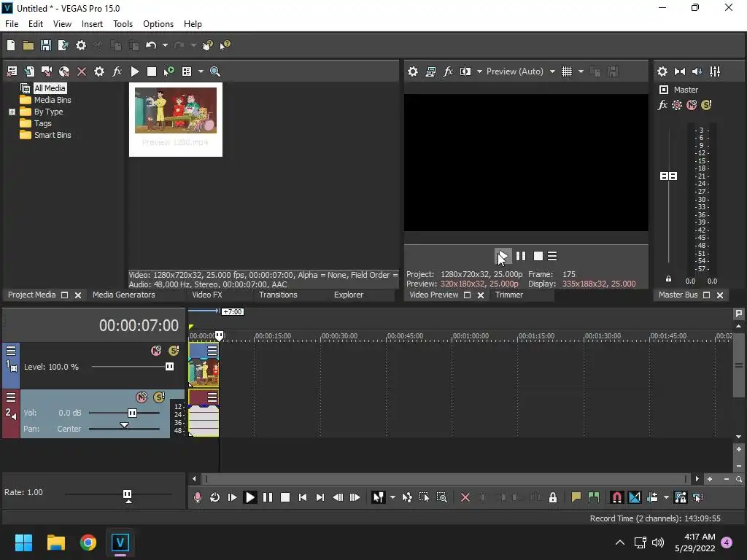
Task: Select the All Media tree item
Action: [x=50, y=88]
